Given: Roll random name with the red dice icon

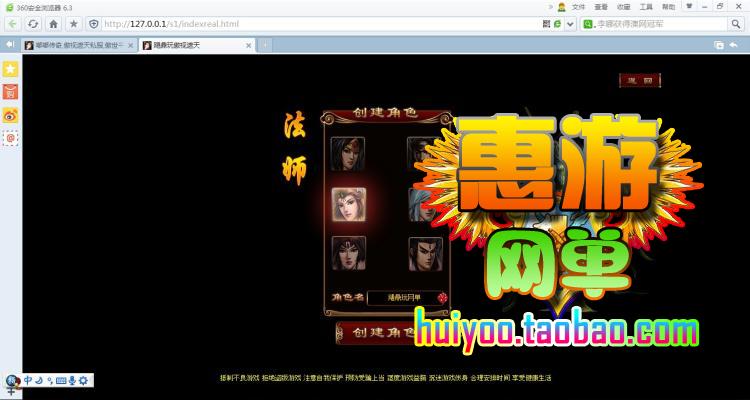Looking at the screenshot, I should 442,298.
